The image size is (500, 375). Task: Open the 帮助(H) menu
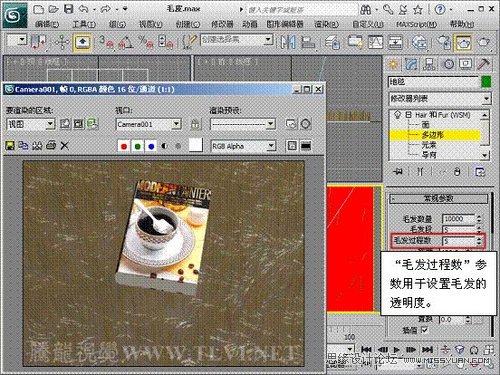pyautogui.click(x=462, y=24)
